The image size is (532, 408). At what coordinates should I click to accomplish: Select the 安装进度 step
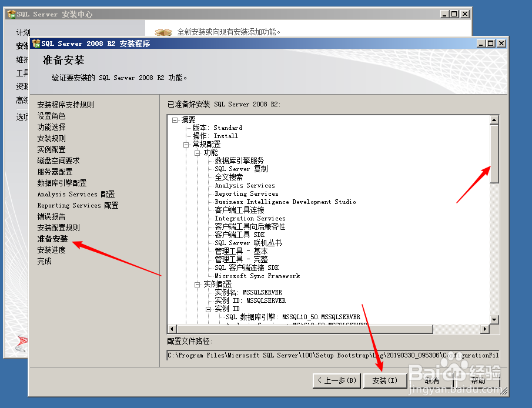[51, 250]
